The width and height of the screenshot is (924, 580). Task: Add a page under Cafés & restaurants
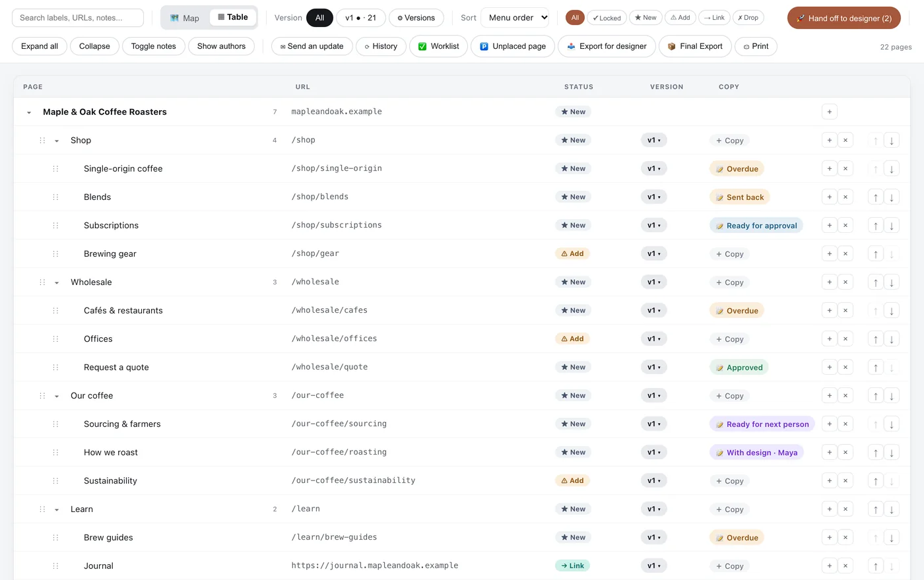tap(830, 310)
